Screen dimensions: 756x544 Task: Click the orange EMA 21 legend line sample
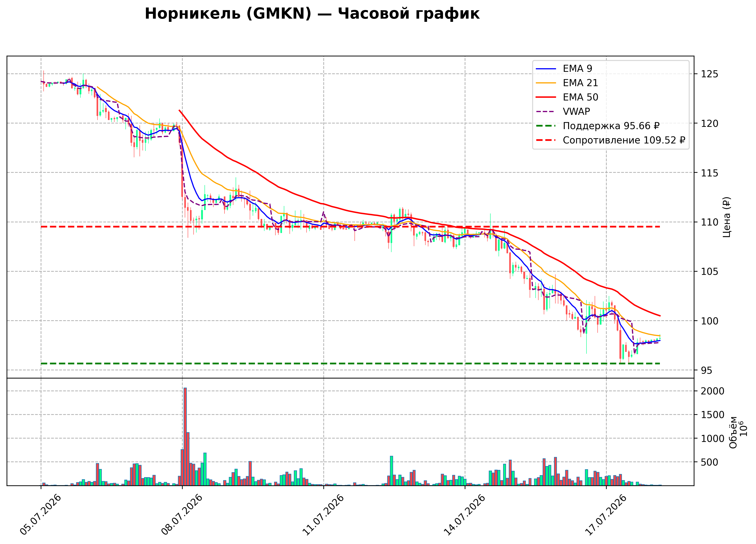[546, 83]
